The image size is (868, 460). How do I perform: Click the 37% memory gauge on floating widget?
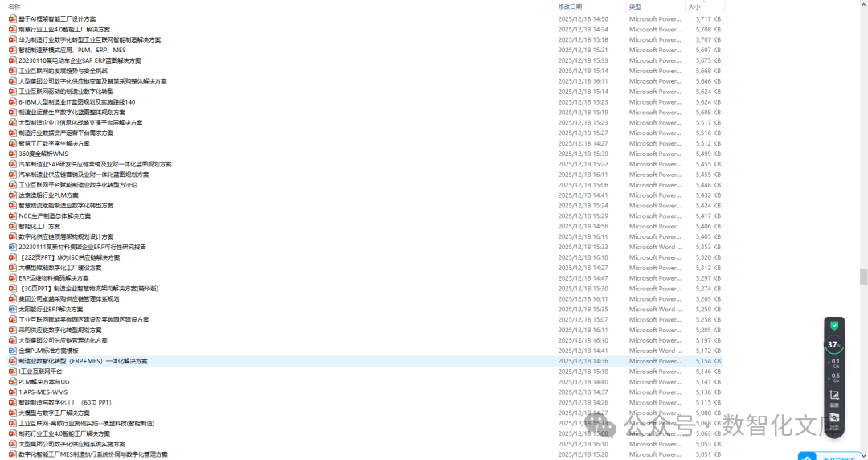coord(833,345)
